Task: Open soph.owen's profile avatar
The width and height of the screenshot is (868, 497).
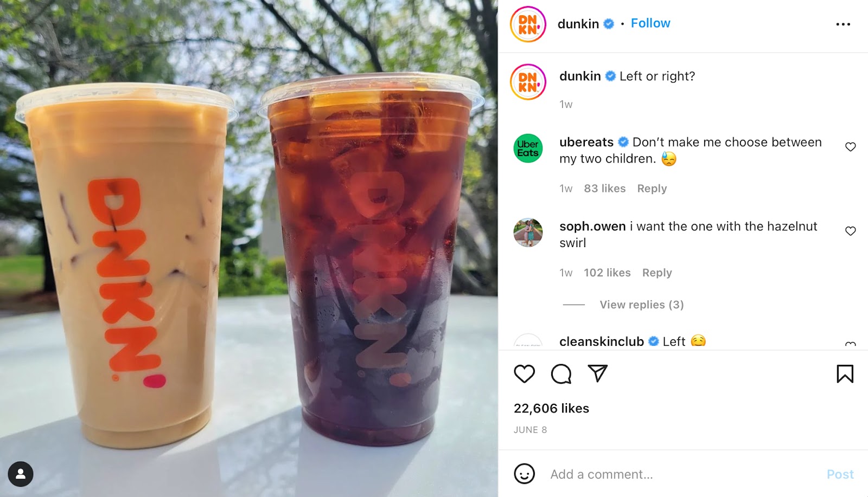Action: (528, 233)
